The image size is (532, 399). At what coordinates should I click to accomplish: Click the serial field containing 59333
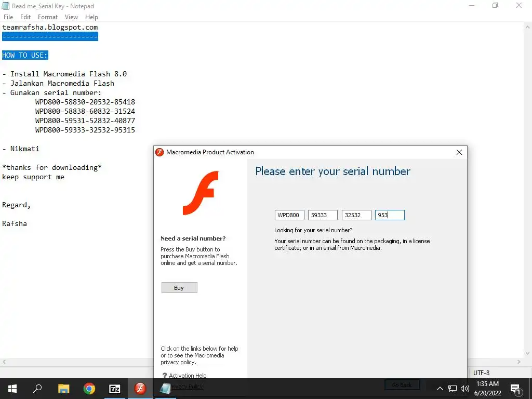coord(323,215)
